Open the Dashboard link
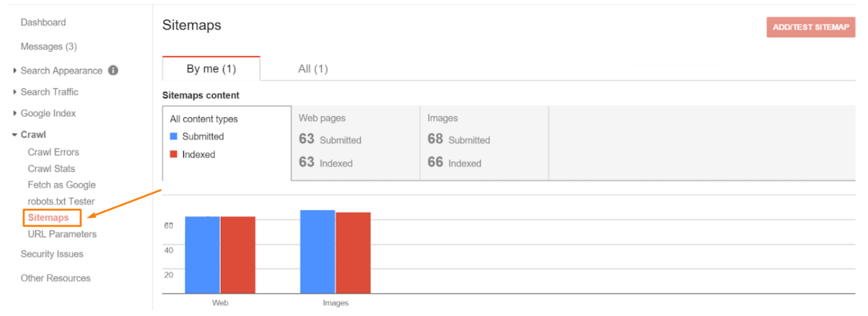Viewport: 868px width, 316px height. click(x=43, y=22)
